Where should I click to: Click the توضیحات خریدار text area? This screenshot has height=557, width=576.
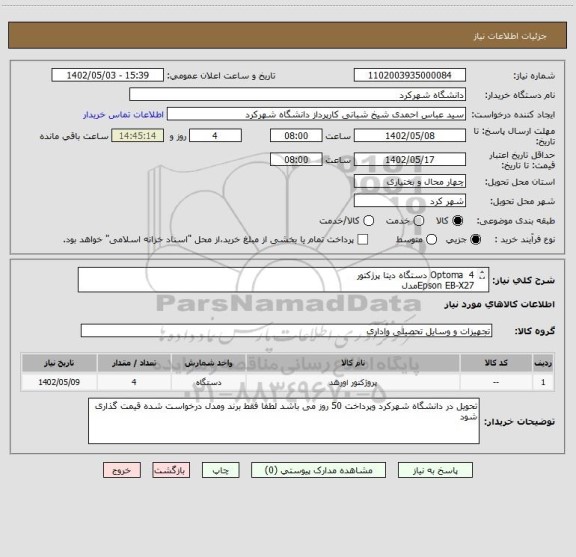(x=284, y=421)
